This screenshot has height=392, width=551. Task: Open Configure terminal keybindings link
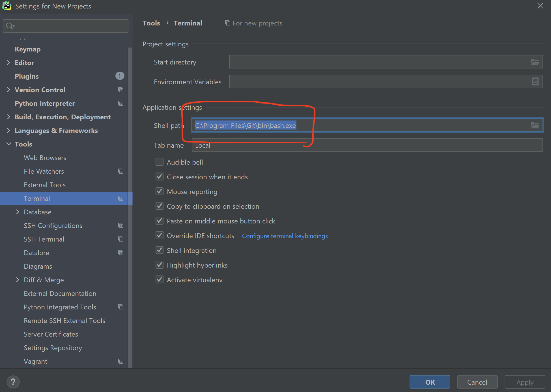click(285, 236)
